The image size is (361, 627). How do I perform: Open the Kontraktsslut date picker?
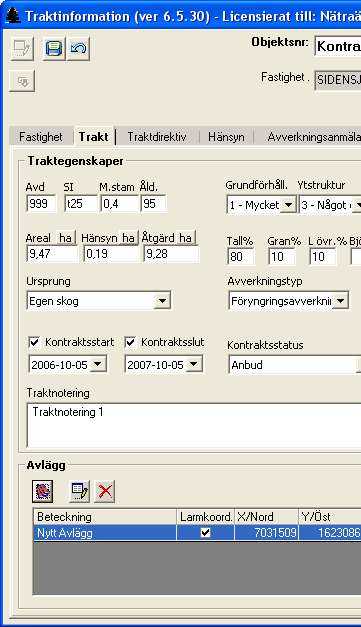pyautogui.click(x=193, y=364)
